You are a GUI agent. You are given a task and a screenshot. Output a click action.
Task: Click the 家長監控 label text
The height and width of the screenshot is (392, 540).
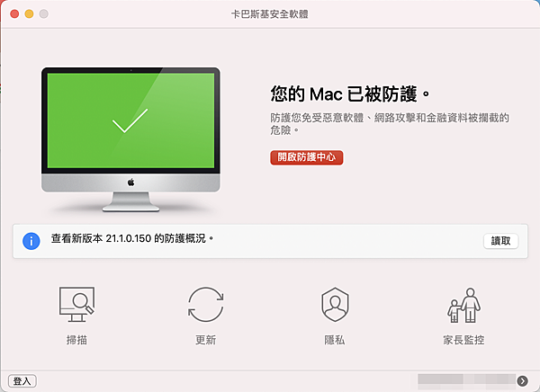(463, 340)
